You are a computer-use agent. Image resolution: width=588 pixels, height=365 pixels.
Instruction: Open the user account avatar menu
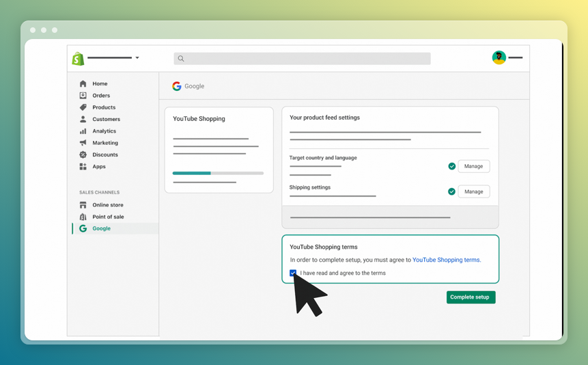tap(499, 57)
